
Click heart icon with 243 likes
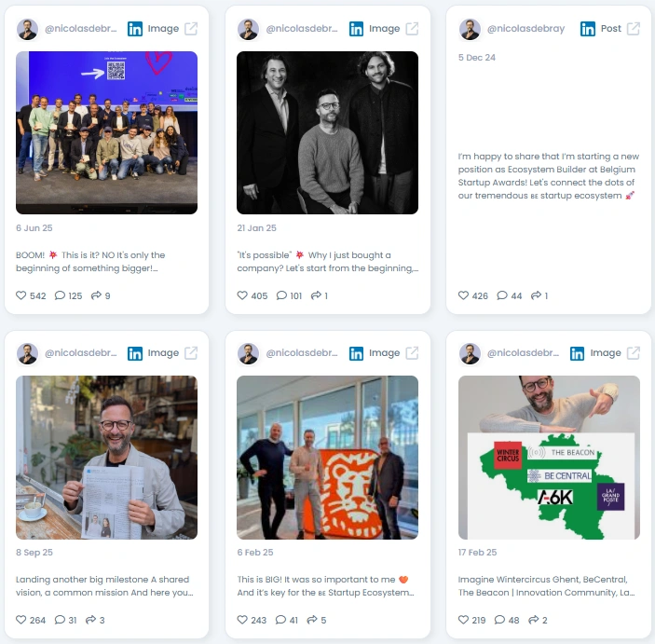click(x=242, y=620)
